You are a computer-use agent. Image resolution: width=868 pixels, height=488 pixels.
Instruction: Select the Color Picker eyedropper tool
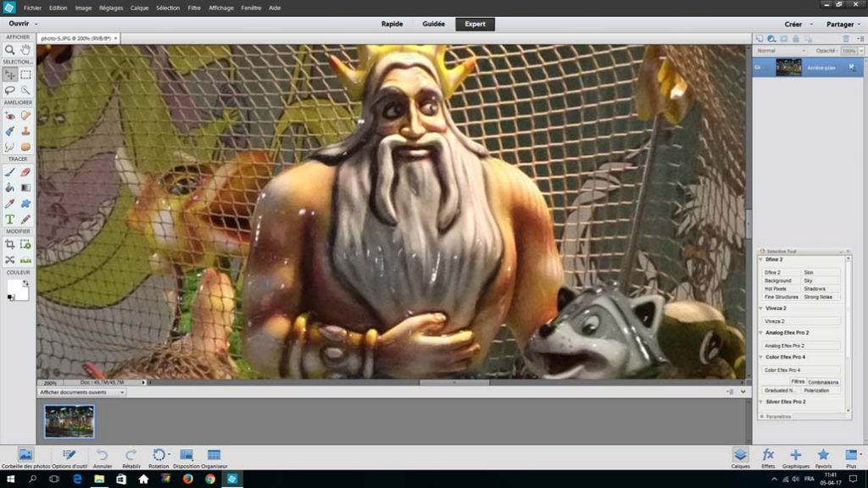10,203
